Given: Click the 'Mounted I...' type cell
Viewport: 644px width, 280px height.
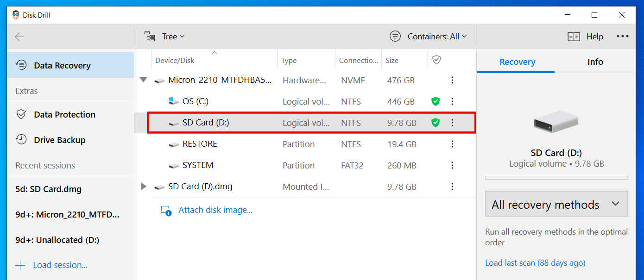Looking at the screenshot, I should [x=306, y=187].
